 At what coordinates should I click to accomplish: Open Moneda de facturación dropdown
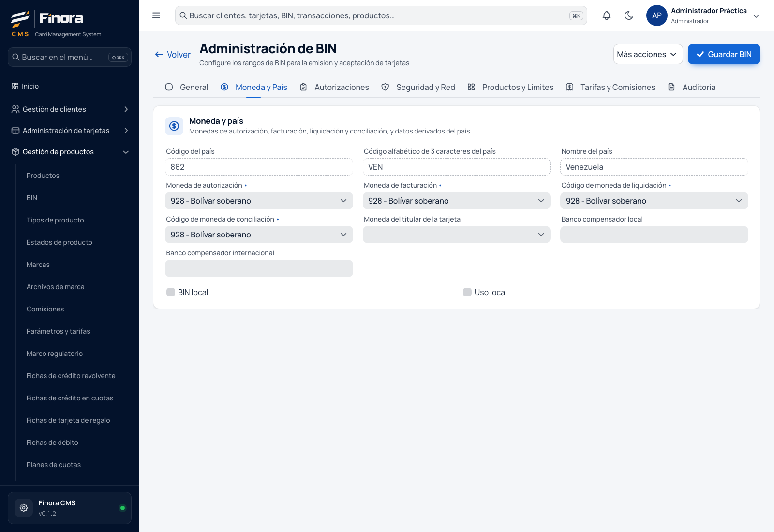(x=457, y=201)
